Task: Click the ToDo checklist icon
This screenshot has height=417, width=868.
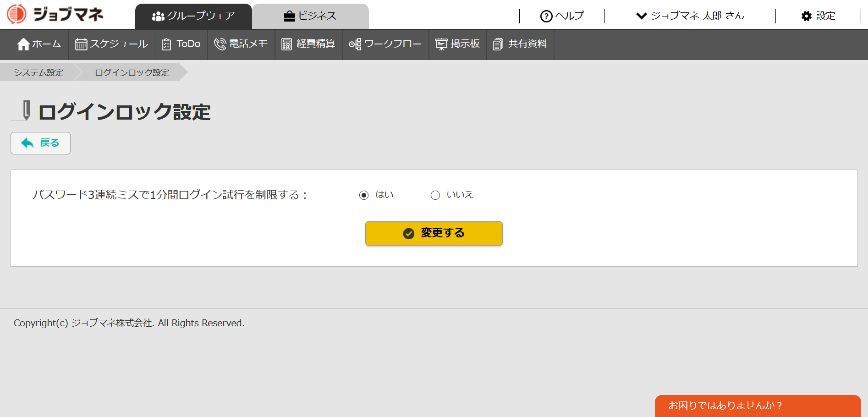Action: [167, 44]
